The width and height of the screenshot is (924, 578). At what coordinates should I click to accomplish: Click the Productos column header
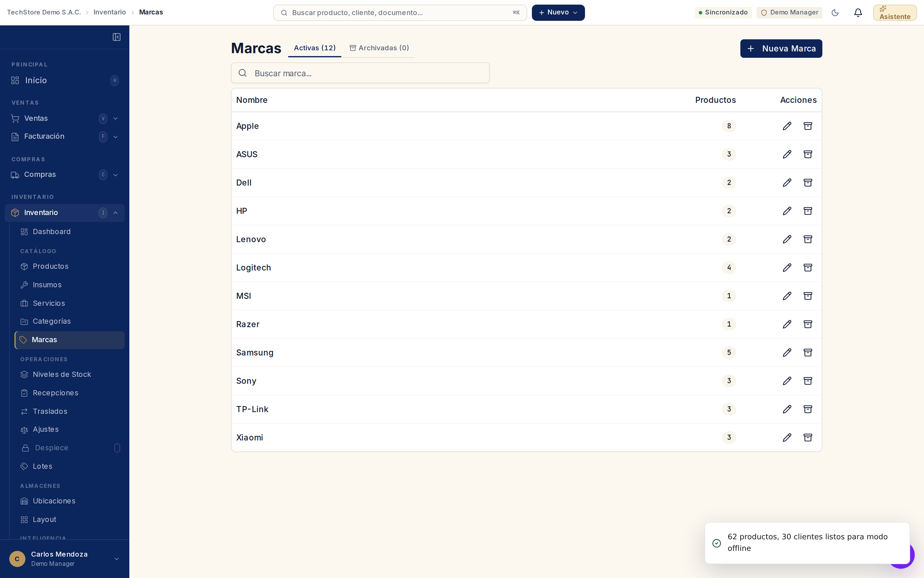point(715,100)
